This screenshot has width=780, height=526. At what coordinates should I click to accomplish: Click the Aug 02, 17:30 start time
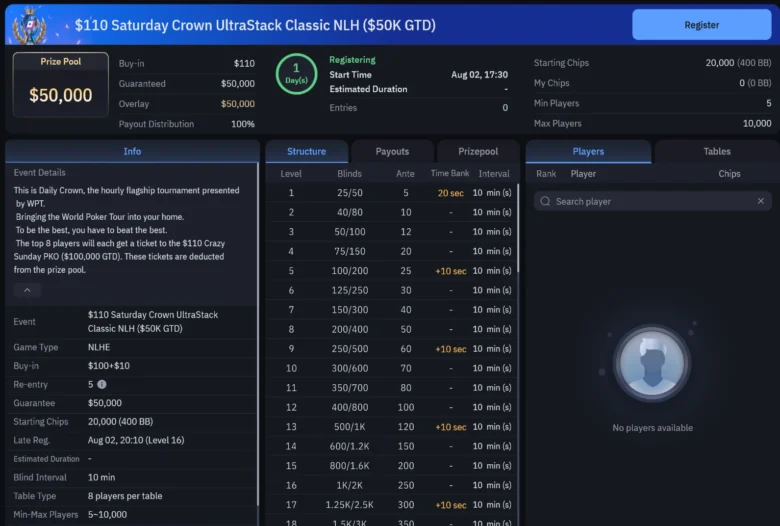tap(480, 75)
